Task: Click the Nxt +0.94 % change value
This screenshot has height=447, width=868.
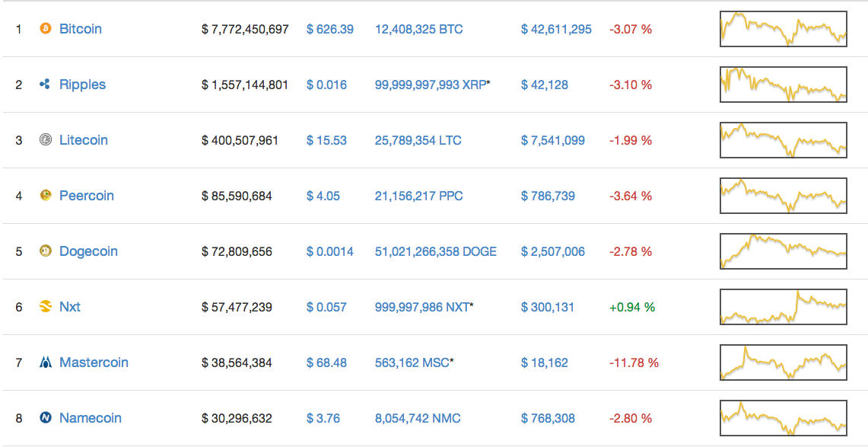Action: click(x=631, y=307)
